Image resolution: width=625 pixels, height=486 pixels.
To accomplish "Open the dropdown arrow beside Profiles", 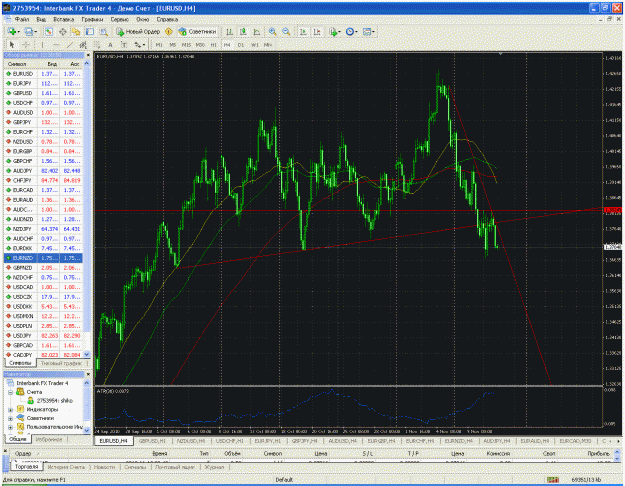I will pos(35,31).
